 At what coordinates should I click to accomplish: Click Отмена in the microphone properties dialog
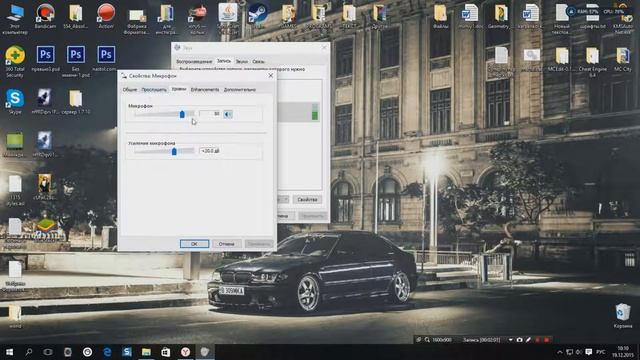227,244
